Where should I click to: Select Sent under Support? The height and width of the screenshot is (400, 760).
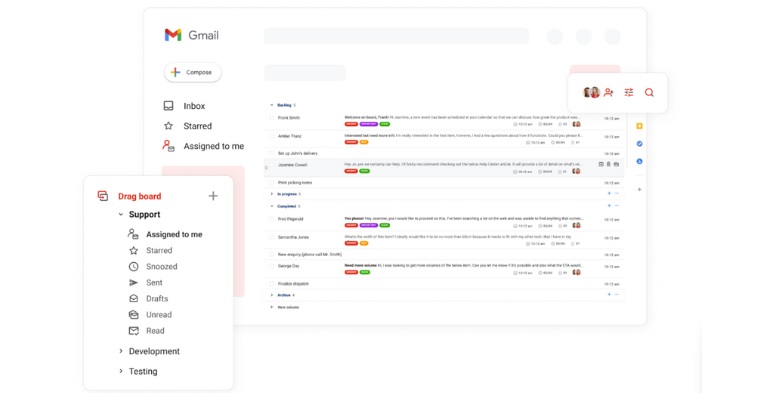(x=145, y=282)
